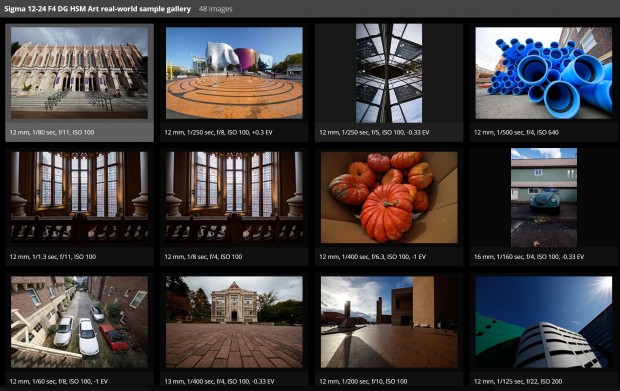Image resolution: width=620 pixels, height=391 pixels.
Task: Open the blue pipes thumbnail
Action: [544, 73]
